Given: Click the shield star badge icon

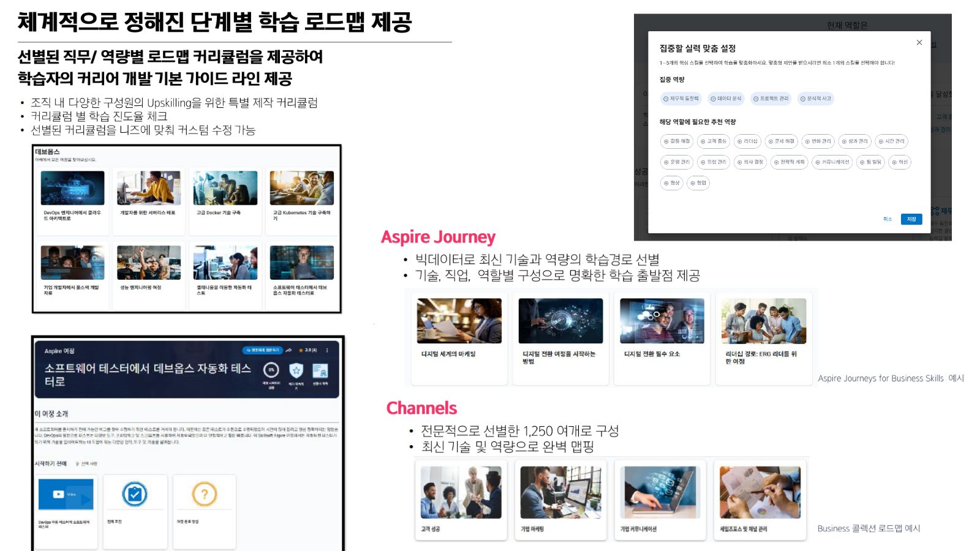Looking at the screenshot, I should [296, 370].
